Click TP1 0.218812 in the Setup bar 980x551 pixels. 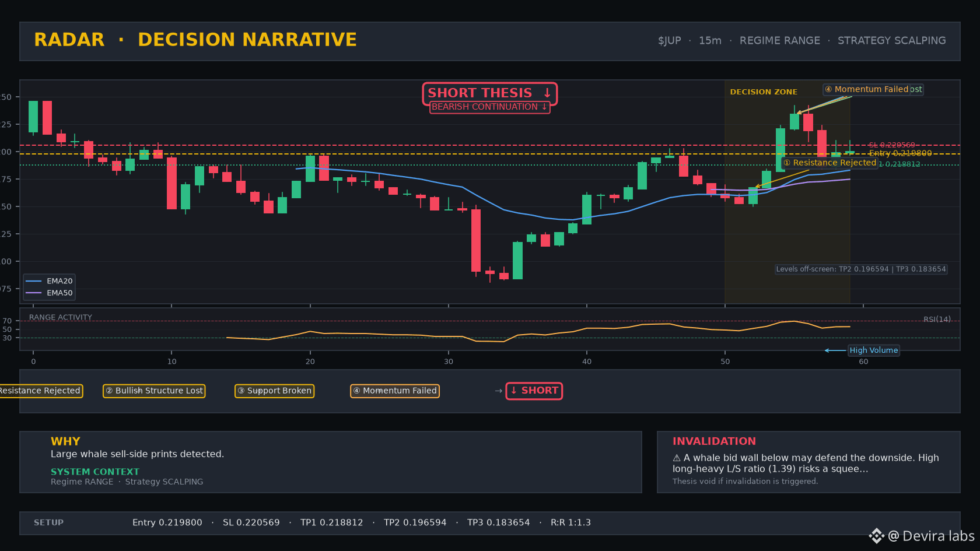(x=331, y=522)
